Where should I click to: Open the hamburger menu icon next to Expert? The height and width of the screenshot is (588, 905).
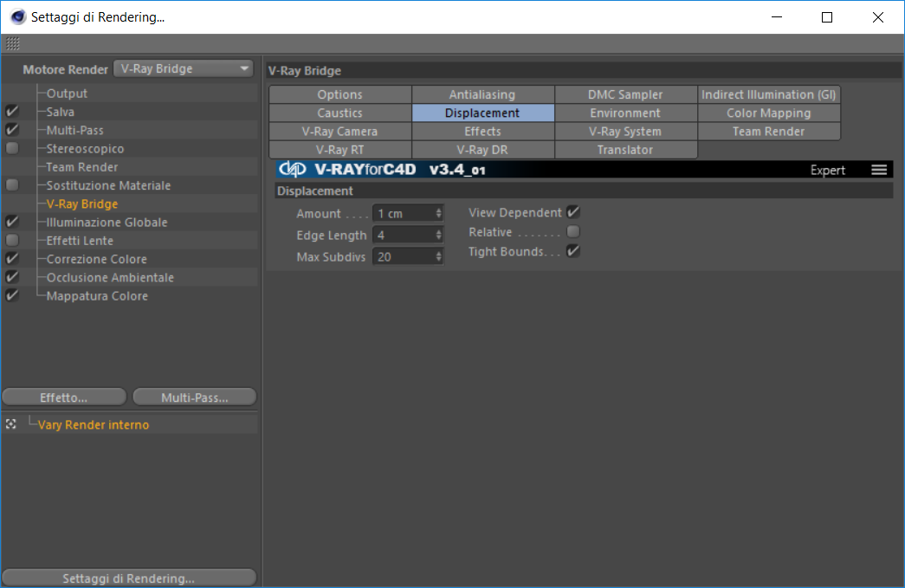point(879,170)
